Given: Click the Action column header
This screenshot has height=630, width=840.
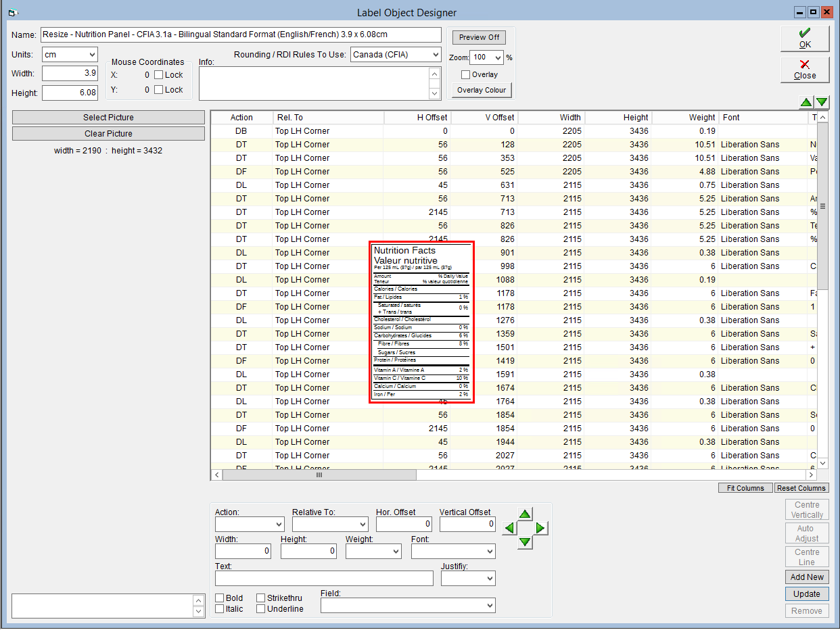Looking at the screenshot, I should point(241,118).
